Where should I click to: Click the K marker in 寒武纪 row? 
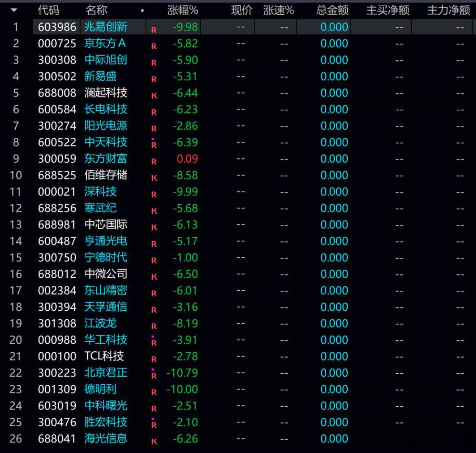pyautogui.click(x=154, y=211)
